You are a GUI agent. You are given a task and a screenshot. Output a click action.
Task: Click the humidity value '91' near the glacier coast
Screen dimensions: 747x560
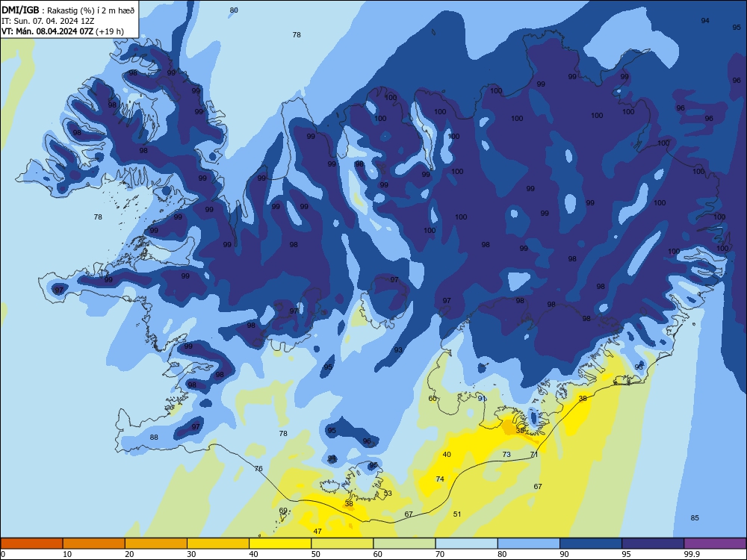pos(482,399)
